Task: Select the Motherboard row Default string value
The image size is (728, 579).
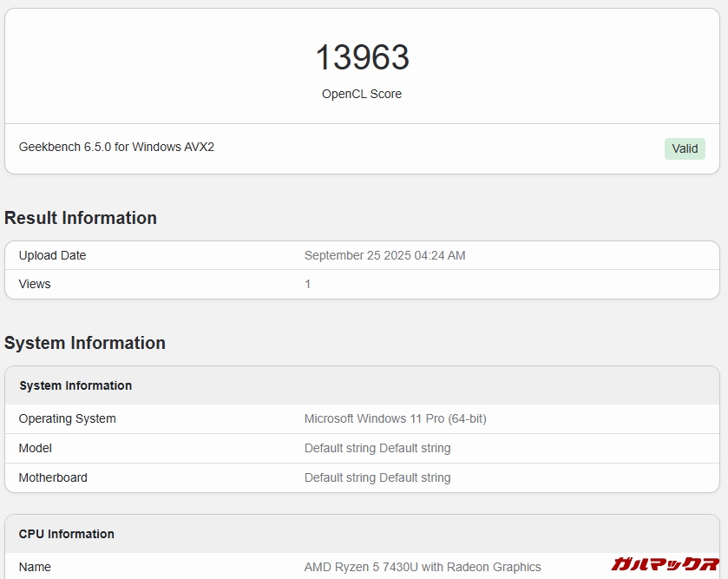Action: (377, 477)
